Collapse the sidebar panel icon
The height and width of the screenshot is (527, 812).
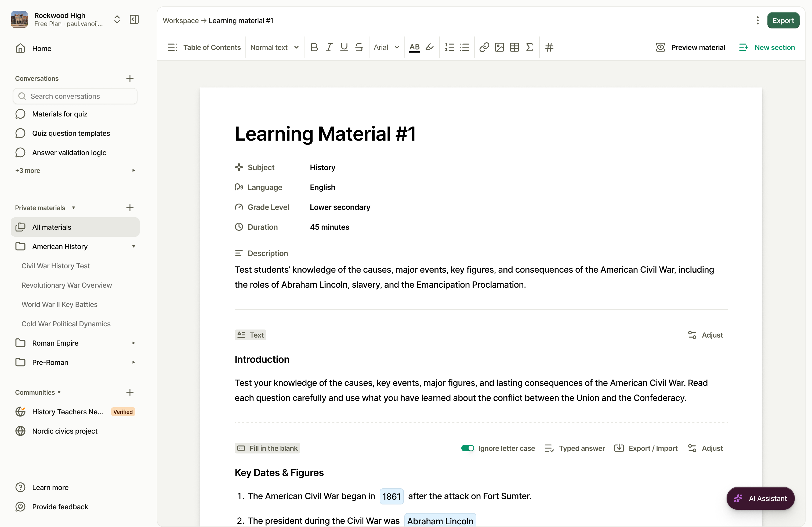[x=134, y=19]
